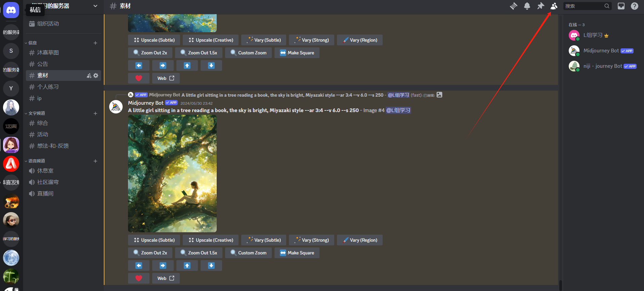Add a channel to 语音频道 category
644x291 pixels.
[x=95, y=161]
